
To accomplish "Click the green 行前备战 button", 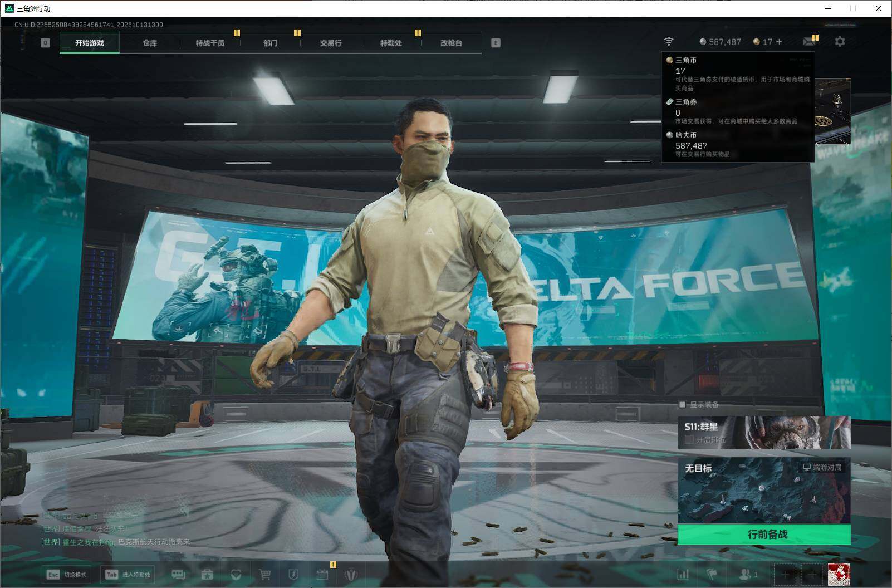I will 764,535.
